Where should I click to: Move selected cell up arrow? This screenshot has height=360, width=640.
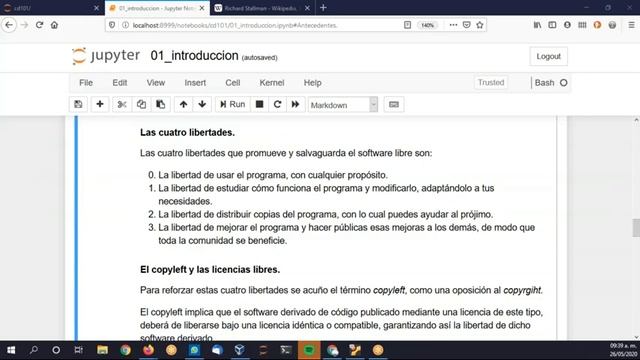tap(183, 104)
